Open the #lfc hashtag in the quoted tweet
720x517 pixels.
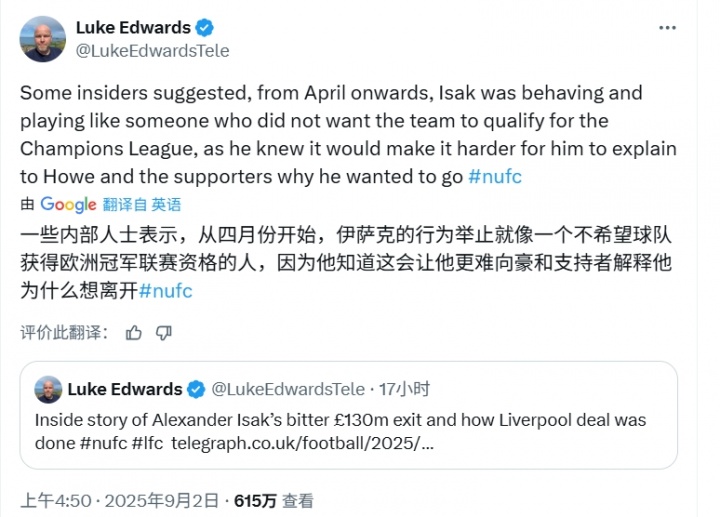pos(146,443)
